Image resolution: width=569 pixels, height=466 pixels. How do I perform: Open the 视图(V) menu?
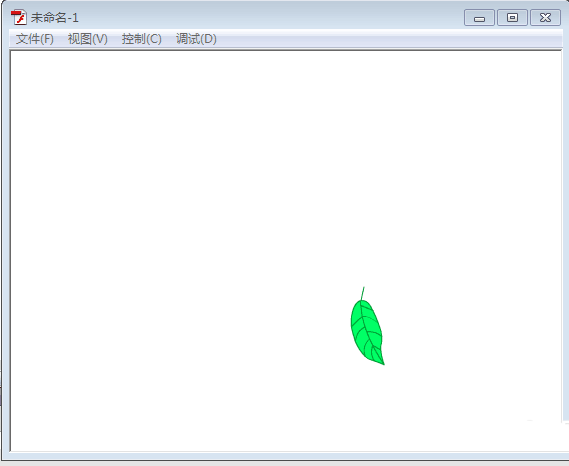point(88,39)
